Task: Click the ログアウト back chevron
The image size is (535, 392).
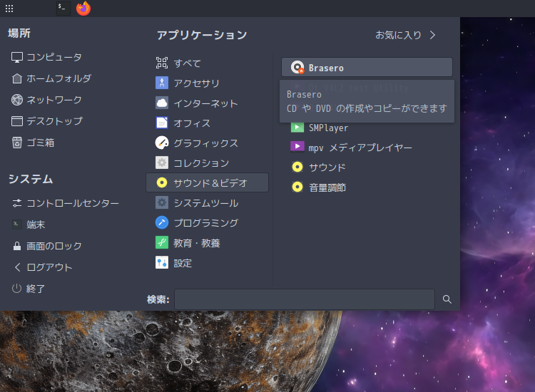Action: [17, 267]
